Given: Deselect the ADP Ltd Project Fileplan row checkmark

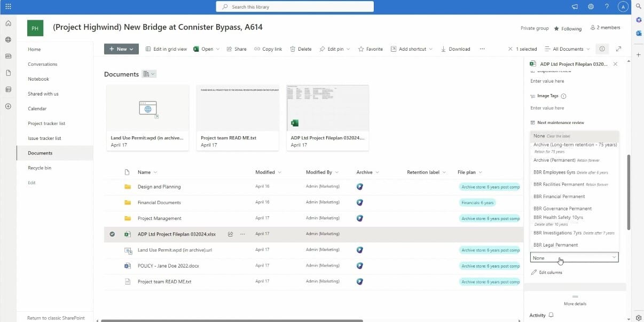Looking at the screenshot, I should coord(112,234).
